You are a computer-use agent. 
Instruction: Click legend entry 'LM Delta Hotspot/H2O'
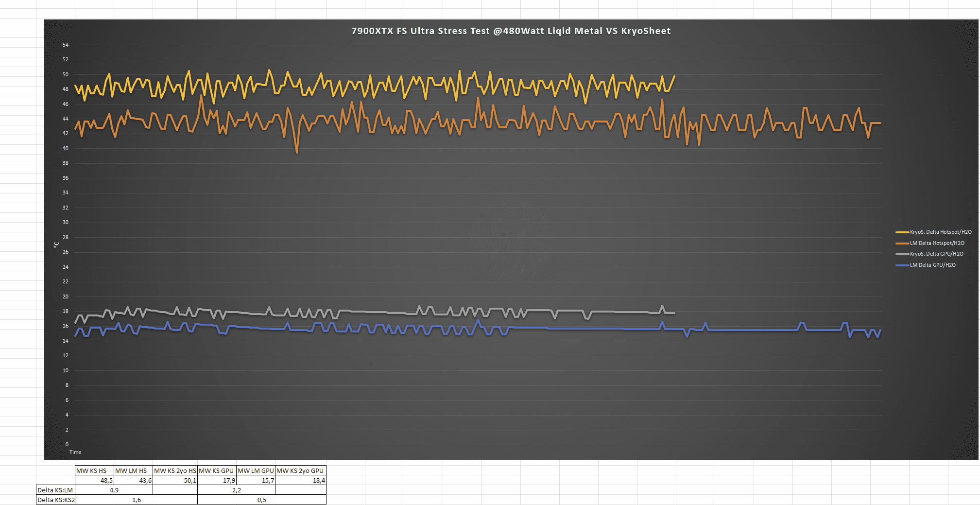click(930, 243)
